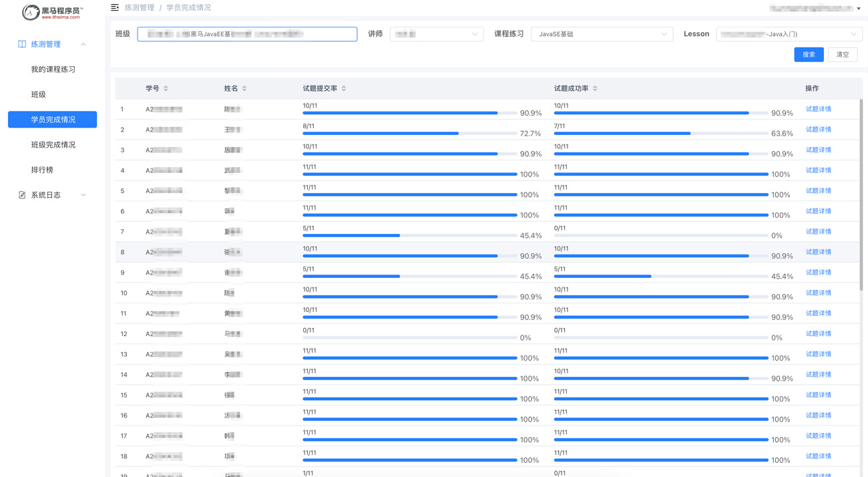Collapse the 练测管理 menu chevron
The image size is (868, 477).
pos(83,45)
